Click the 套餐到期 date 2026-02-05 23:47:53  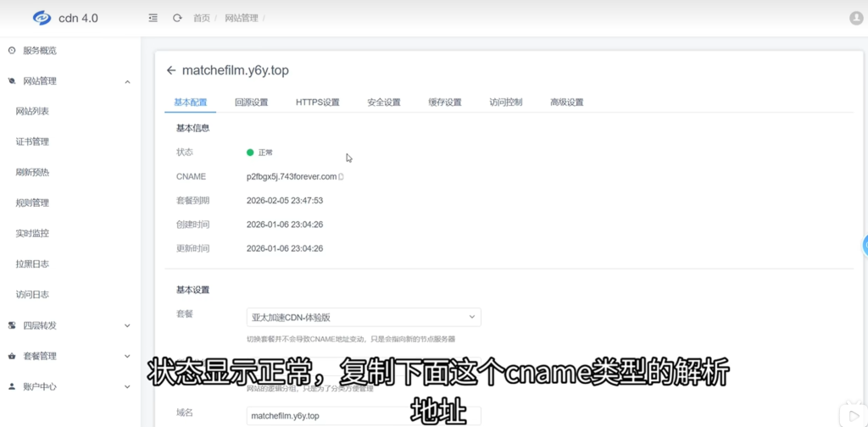coord(285,201)
